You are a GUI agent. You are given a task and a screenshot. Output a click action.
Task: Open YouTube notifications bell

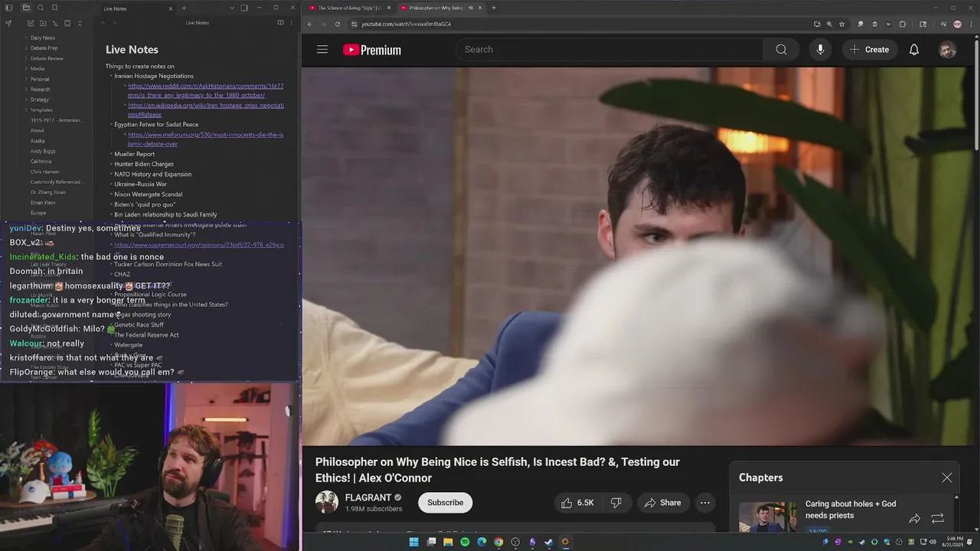click(914, 50)
